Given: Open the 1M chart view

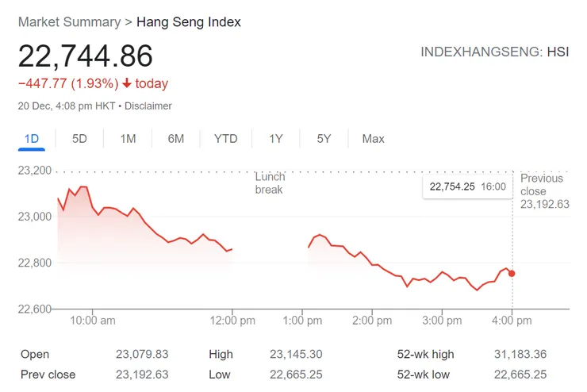Looking at the screenshot, I should [128, 139].
